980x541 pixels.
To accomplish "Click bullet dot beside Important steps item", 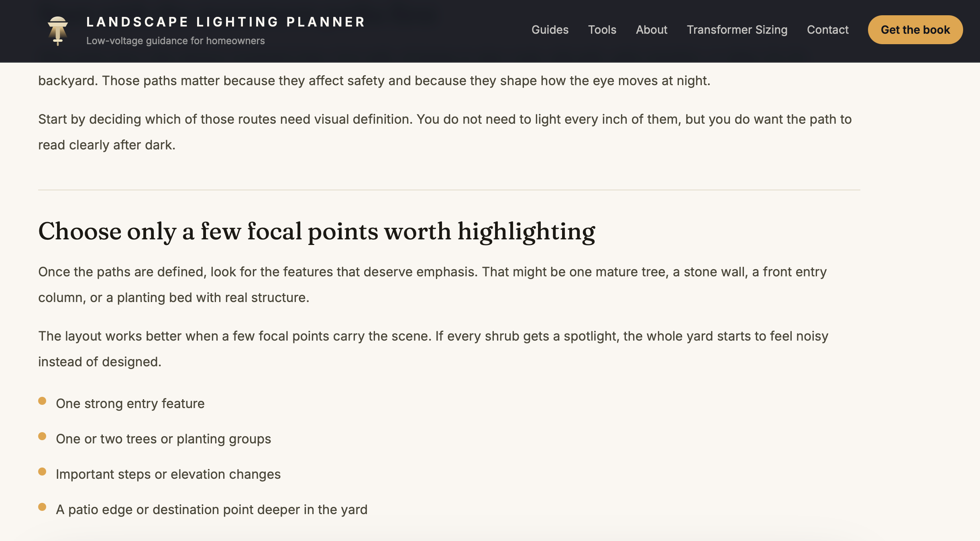I will (42, 472).
